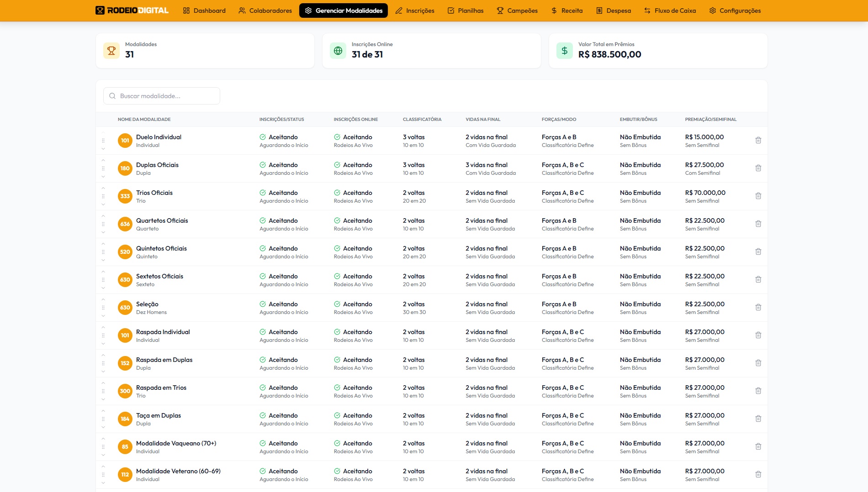Click '30 em 30' in Seleção row
This screenshot has height=492, width=868.
(x=414, y=312)
